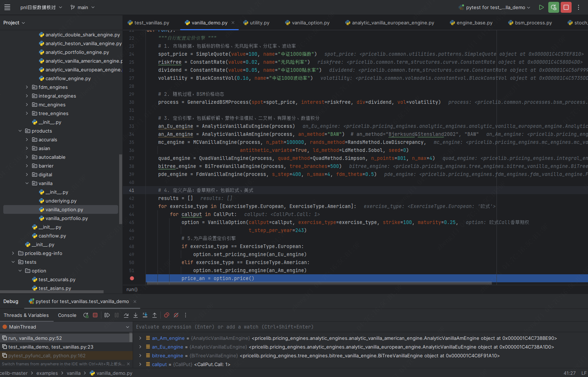The height and width of the screenshot is (377, 588).
Task: Open the Console tab in debugger
Action: click(x=67, y=315)
